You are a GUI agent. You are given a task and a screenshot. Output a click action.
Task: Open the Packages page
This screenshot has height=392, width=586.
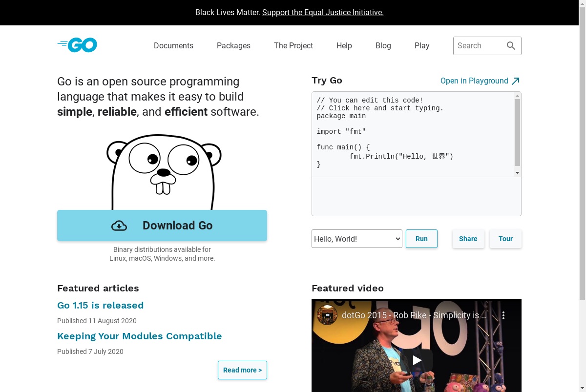point(233,46)
